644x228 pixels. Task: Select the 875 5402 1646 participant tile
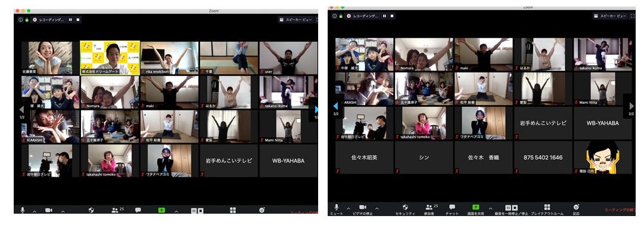coord(543,157)
